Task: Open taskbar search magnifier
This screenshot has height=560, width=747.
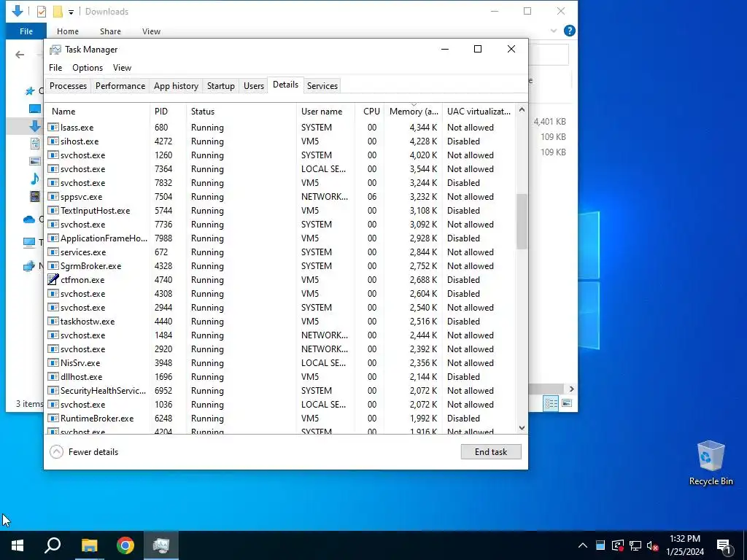Action: pyautogui.click(x=53, y=545)
